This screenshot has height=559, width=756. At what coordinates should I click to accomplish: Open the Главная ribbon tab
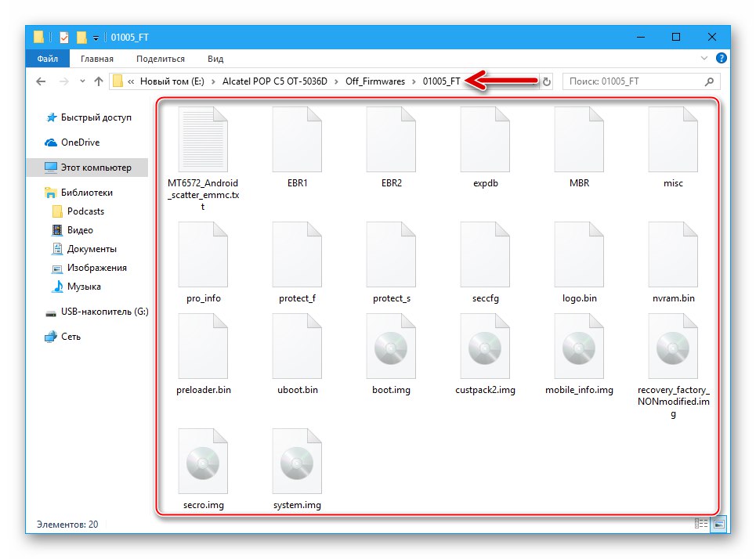coord(97,59)
